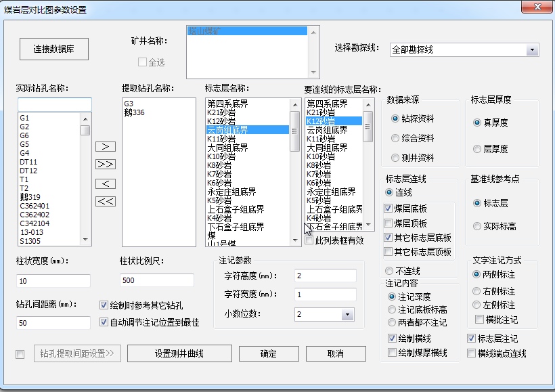Screen dimensions: 555x392
Task: Check the 此列表框有效 option
Action: click(309, 240)
